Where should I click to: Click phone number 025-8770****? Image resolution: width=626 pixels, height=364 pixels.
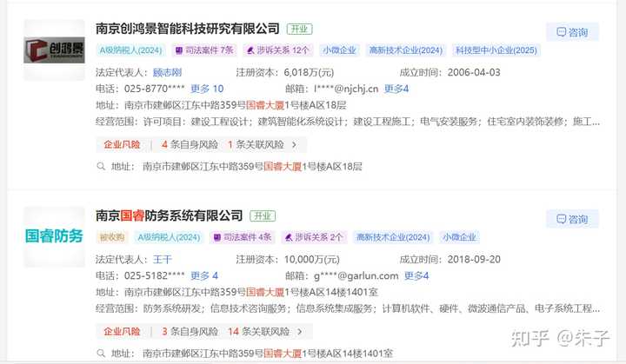[x=155, y=89]
